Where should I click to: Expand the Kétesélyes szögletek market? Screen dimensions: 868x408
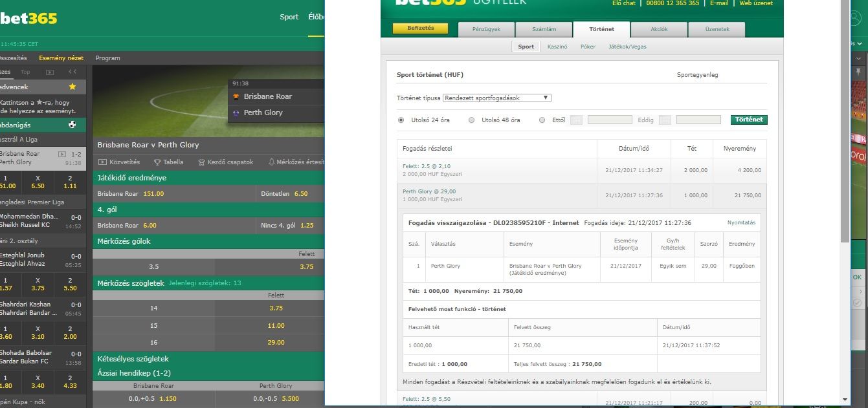(x=208, y=358)
